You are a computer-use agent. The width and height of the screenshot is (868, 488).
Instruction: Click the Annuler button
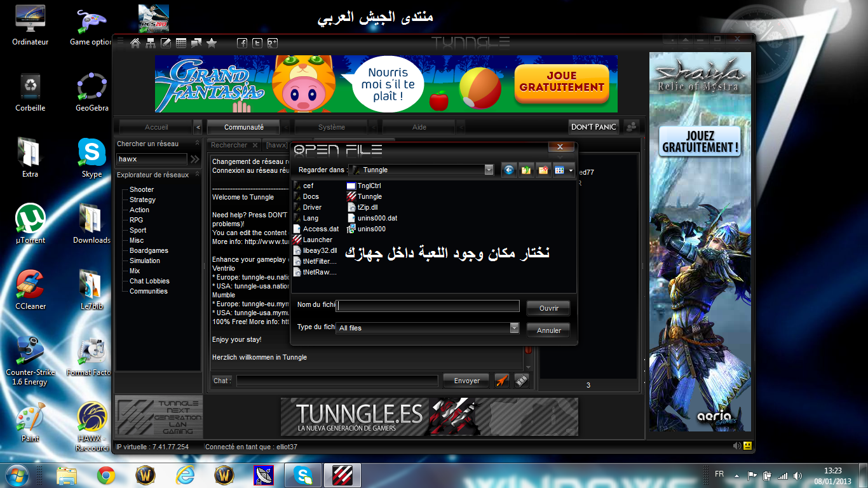[548, 330]
